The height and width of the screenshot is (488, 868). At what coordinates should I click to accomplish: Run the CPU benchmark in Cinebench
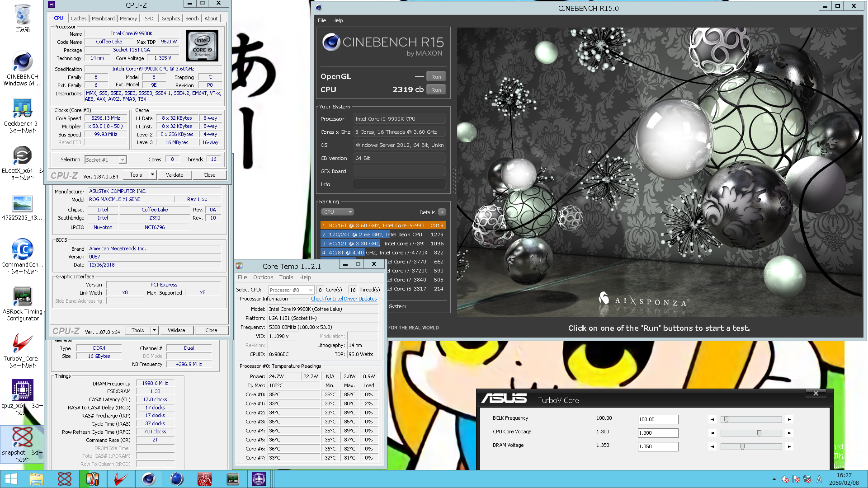[436, 90]
